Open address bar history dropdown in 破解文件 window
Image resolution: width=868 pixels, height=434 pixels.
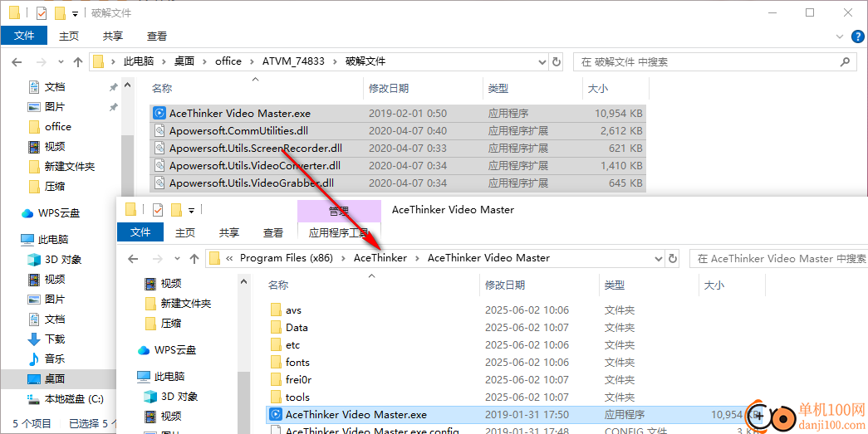542,62
